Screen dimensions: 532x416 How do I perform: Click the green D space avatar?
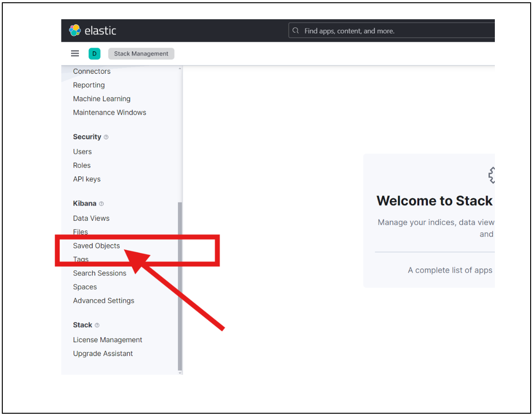pos(94,54)
